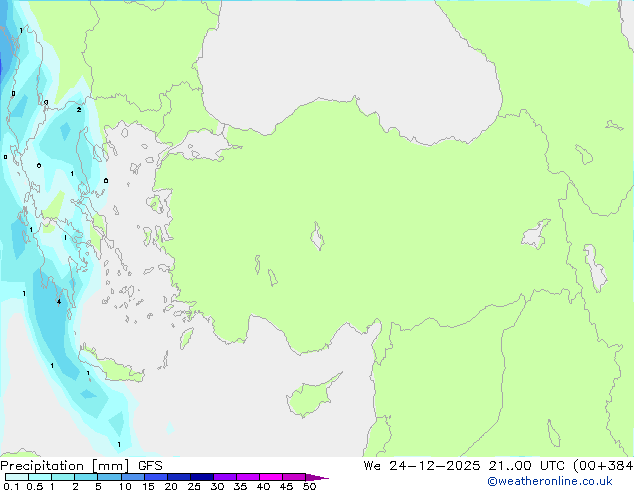Select the 45–50 mm legend swatch
Image resolution: width=634 pixels, height=490 pixels.
pyautogui.click(x=294, y=477)
